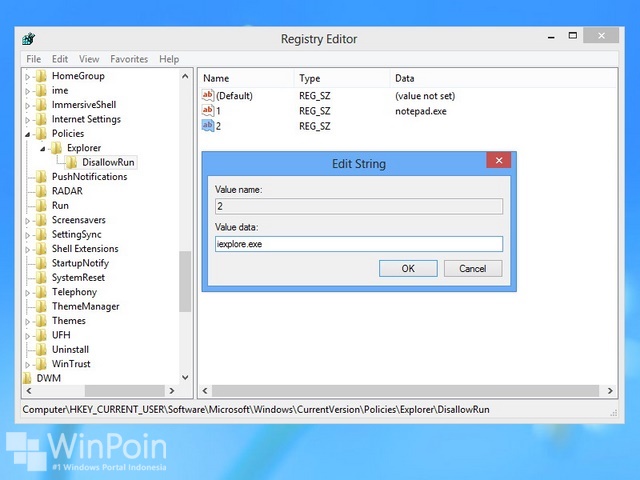Expand the WinTrust key
The width and height of the screenshot is (640, 480).
(x=28, y=364)
